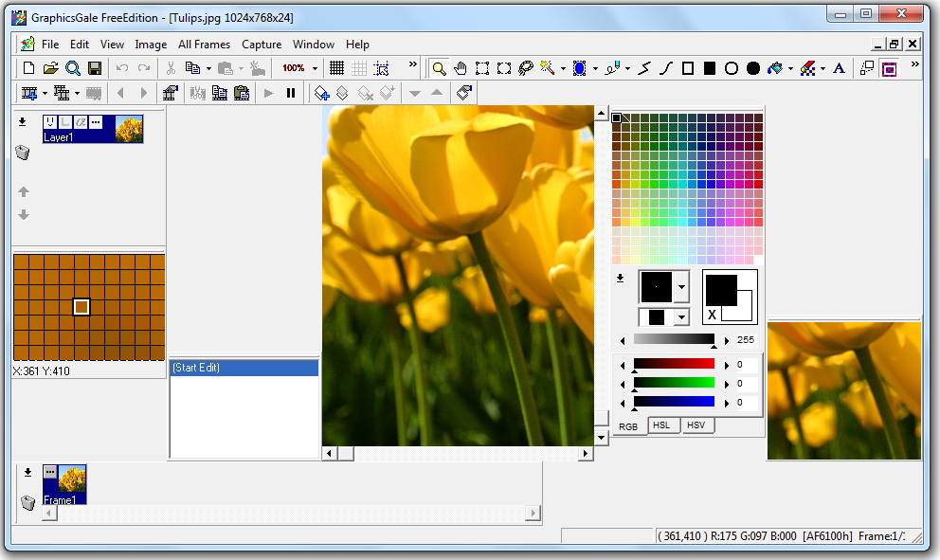Viewport: 940px width, 560px height.
Task: Select the Flood Fill bucket tool
Action: tap(775, 68)
